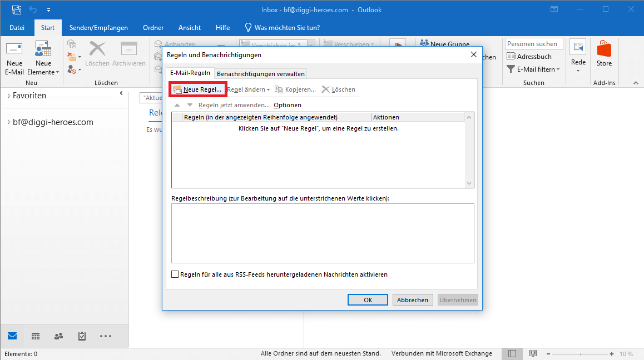Click the Rede (speech) icon

pyautogui.click(x=578, y=47)
